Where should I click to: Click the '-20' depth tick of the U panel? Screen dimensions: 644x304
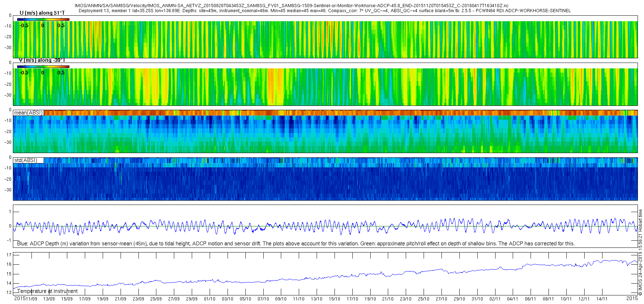[8, 37]
